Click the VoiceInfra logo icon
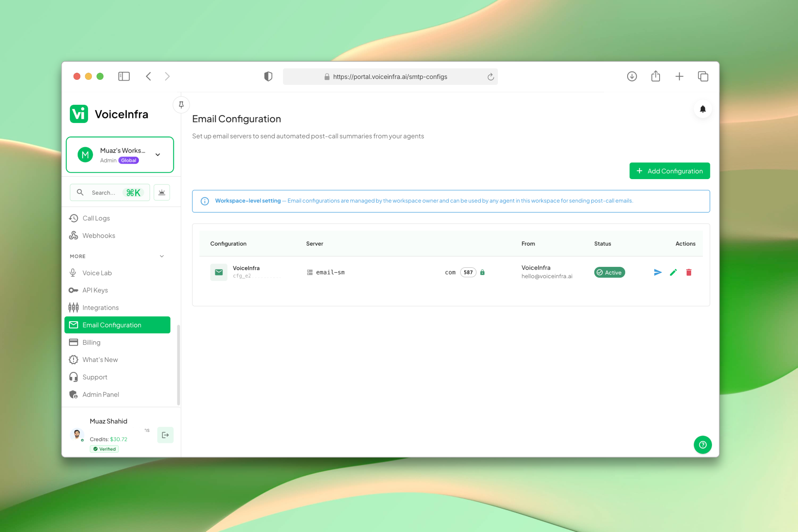The width and height of the screenshot is (798, 532). click(79, 114)
